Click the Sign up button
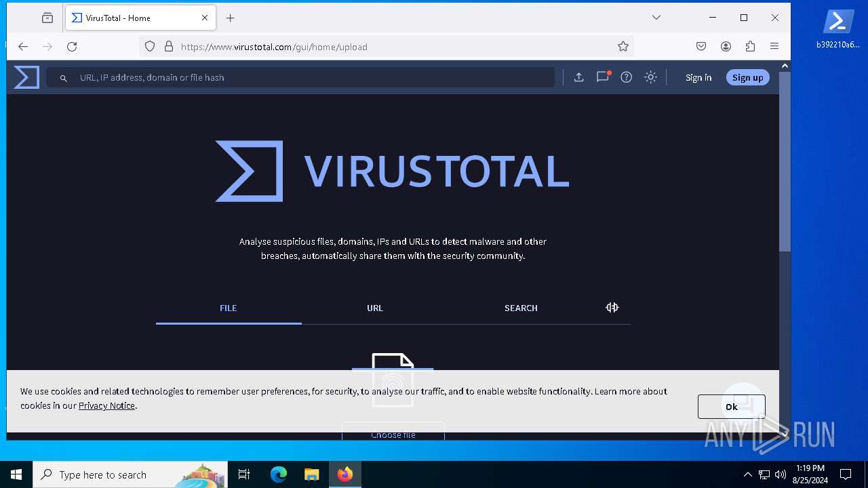The width and height of the screenshot is (868, 488). tap(748, 77)
